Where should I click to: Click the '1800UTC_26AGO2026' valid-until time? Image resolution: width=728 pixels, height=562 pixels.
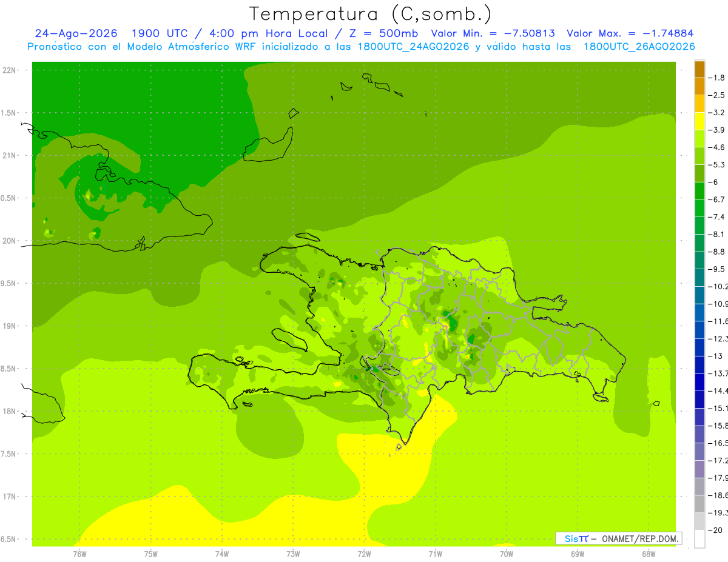point(639,47)
